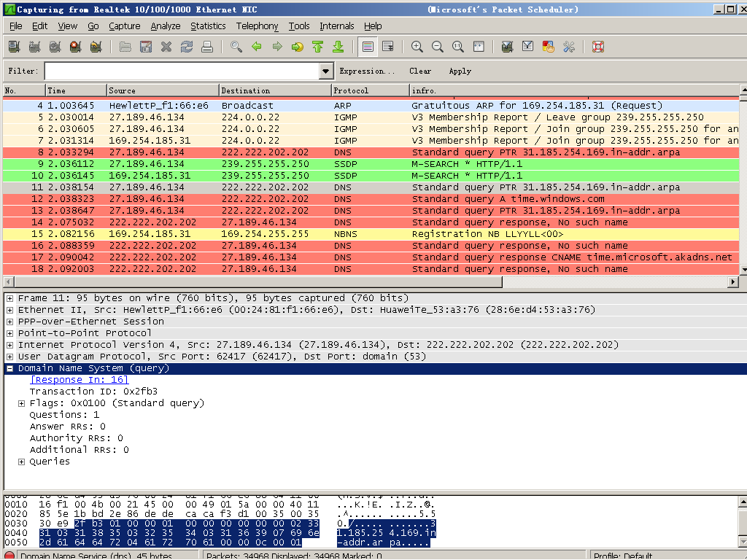Open the Telephony menu
This screenshot has height=560, width=747.
point(258,26)
